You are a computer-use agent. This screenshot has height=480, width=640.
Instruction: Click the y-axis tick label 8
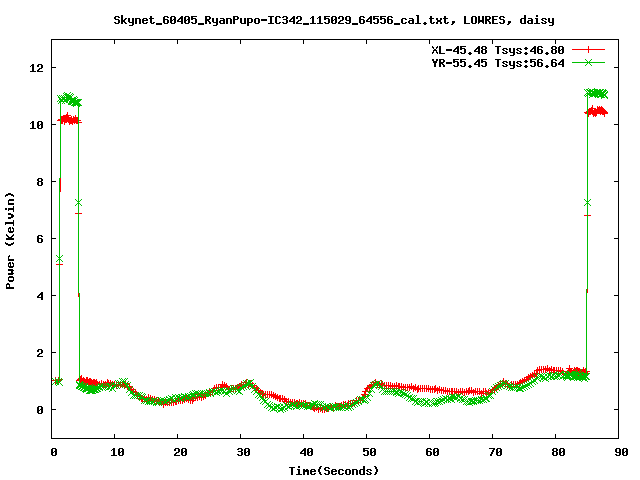40,182
